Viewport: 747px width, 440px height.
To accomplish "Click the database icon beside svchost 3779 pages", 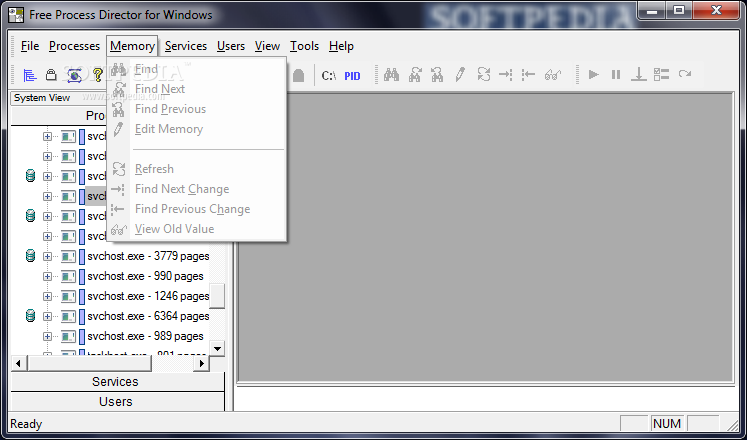I will pos(30,256).
